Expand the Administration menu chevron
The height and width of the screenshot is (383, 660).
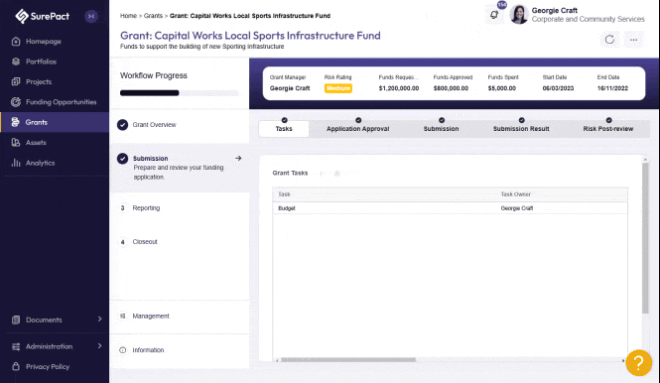click(99, 346)
